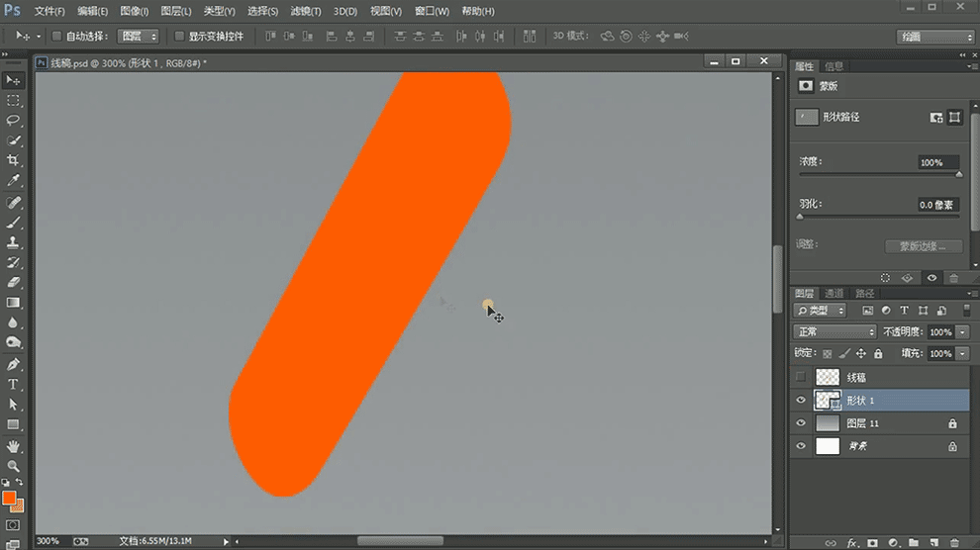The height and width of the screenshot is (550, 980).
Task: Click the Create new group folder icon
Action: (x=913, y=543)
